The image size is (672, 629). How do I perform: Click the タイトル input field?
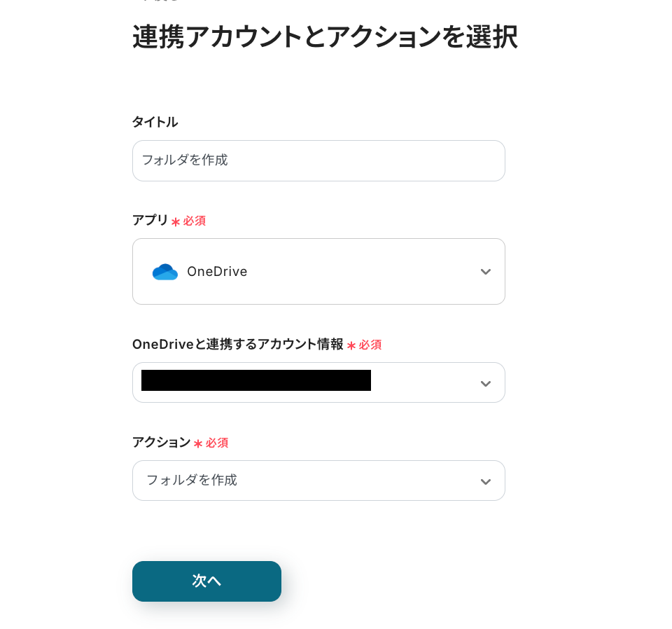click(318, 160)
